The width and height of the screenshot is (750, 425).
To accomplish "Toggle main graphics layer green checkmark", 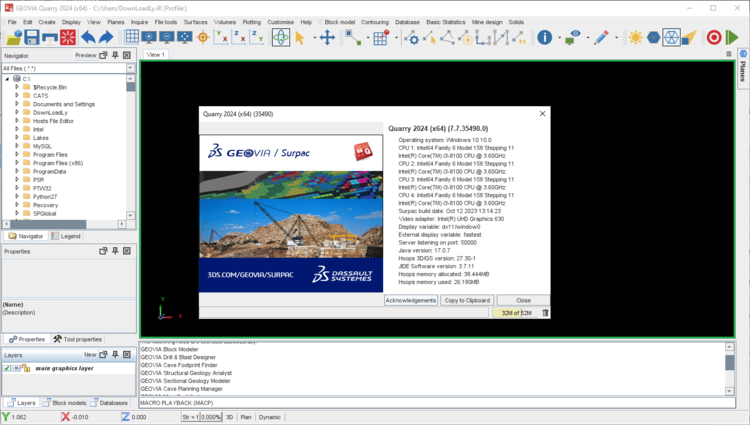I will [7, 368].
